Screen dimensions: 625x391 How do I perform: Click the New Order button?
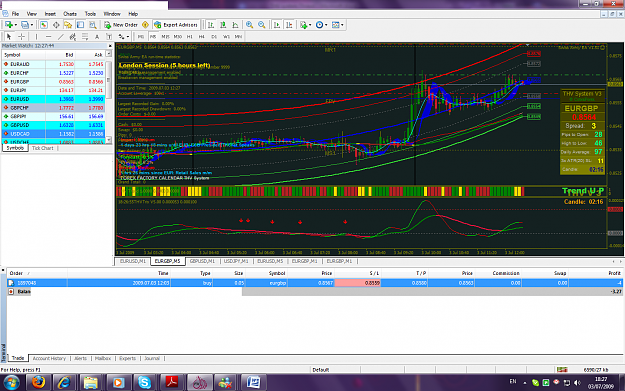(x=121, y=25)
